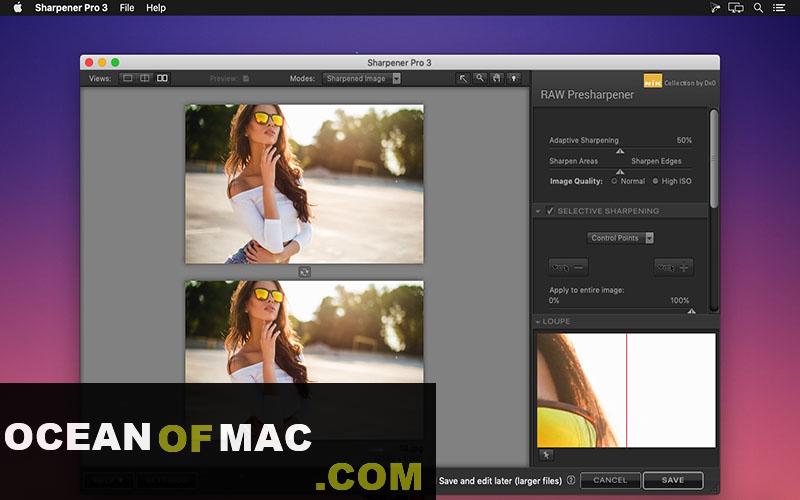Open the File menu
The height and width of the screenshot is (500, 800).
[127, 8]
